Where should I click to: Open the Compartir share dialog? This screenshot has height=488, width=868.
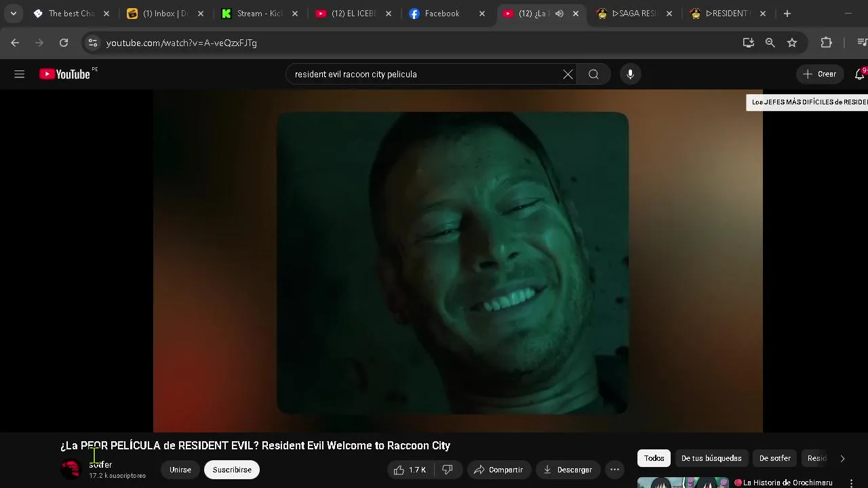498,470
